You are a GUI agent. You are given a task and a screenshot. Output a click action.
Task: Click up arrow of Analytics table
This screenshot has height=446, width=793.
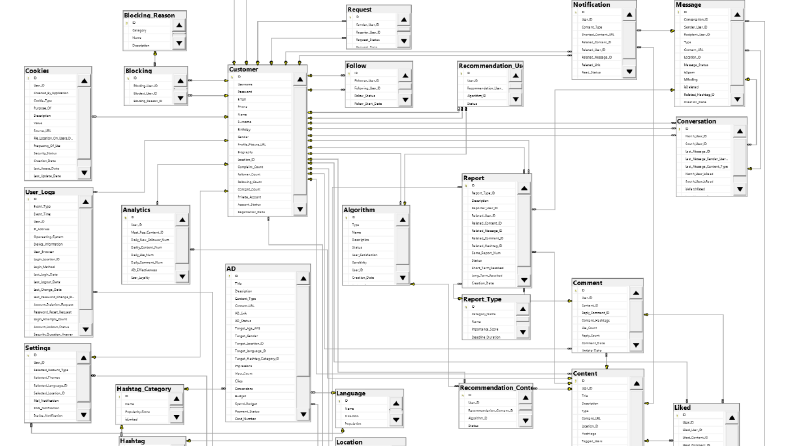[182, 220]
